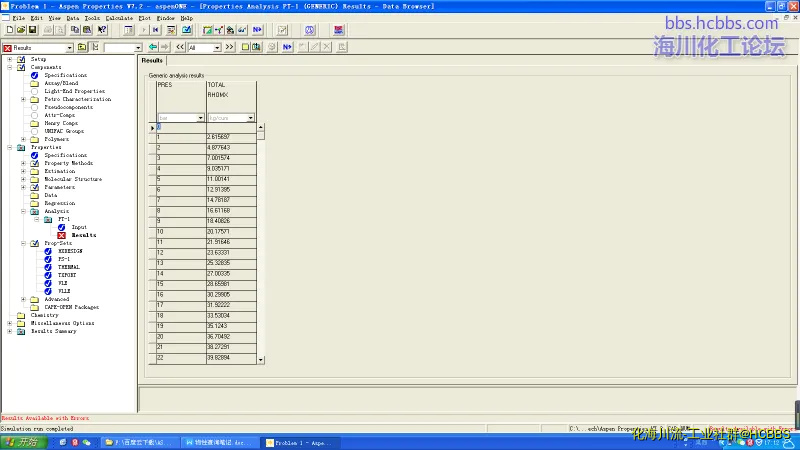Screen dimensions: 800x450
Task: Click the Data Browser delete X icon
Action: pyautogui.click(x=327, y=47)
